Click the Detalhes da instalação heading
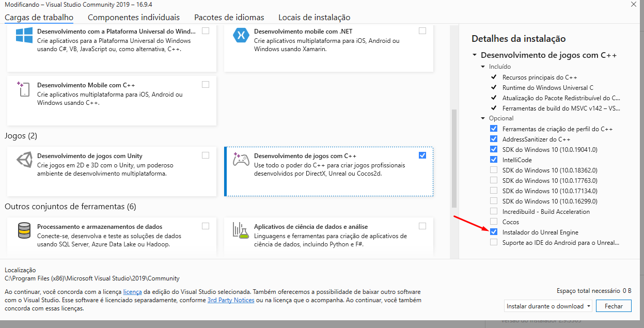The height and width of the screenshot is (328, 644). click(519, 39)
